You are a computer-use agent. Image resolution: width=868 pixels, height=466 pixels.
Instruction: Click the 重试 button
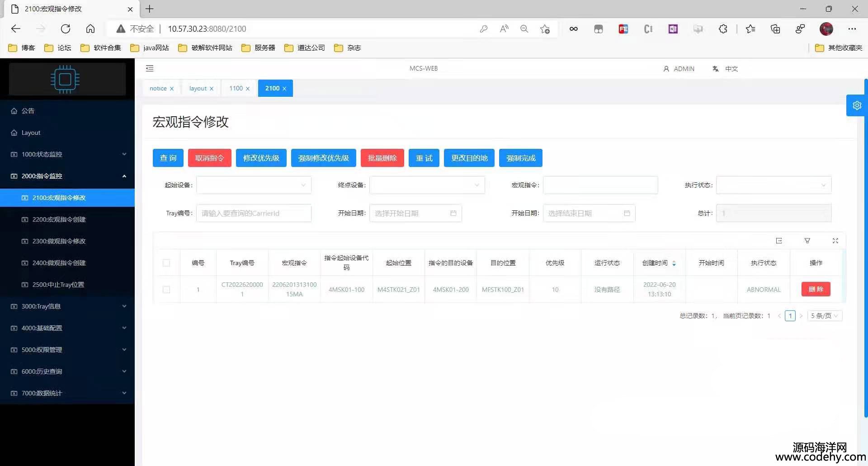(x=424, y=158)
